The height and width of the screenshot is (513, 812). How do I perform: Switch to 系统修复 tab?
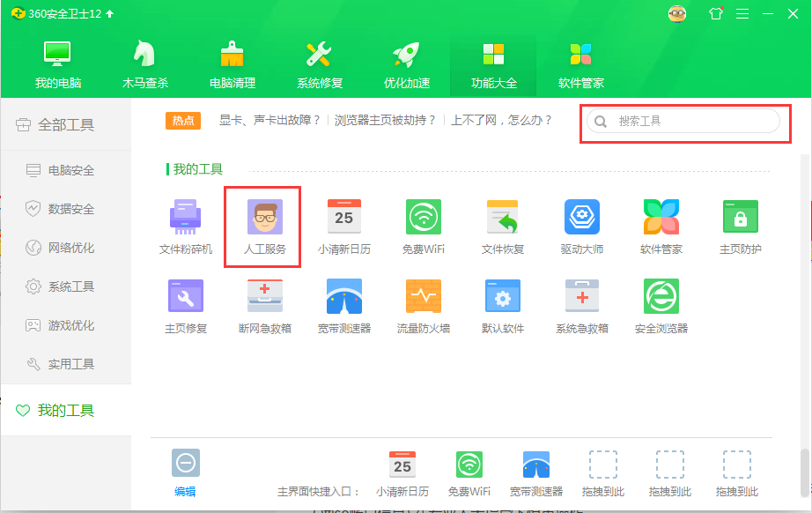click(320, 65)
